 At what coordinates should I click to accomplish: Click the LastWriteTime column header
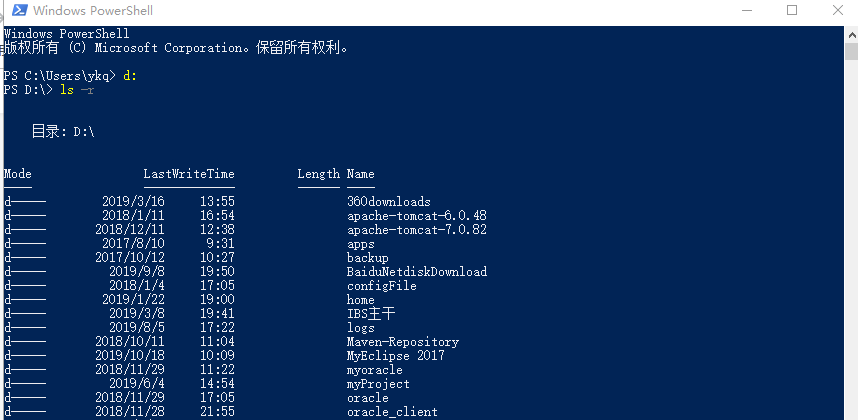(189, 174)
